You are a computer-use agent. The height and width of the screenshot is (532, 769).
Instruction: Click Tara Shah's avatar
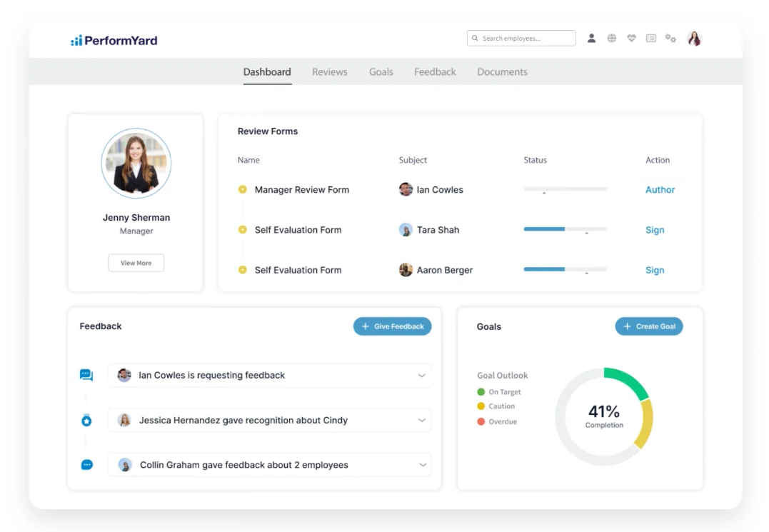click(406, 229)
